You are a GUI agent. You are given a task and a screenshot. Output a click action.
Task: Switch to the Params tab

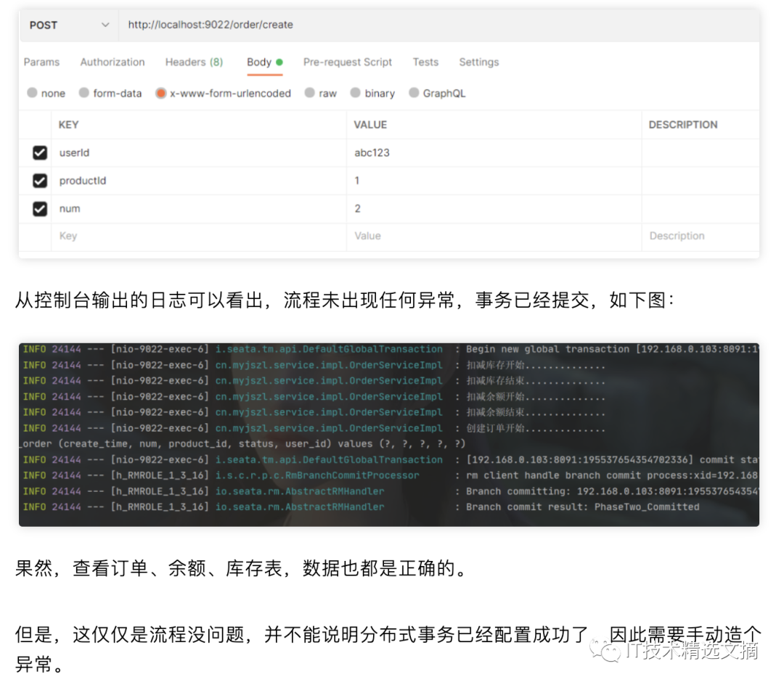[41, 62]
